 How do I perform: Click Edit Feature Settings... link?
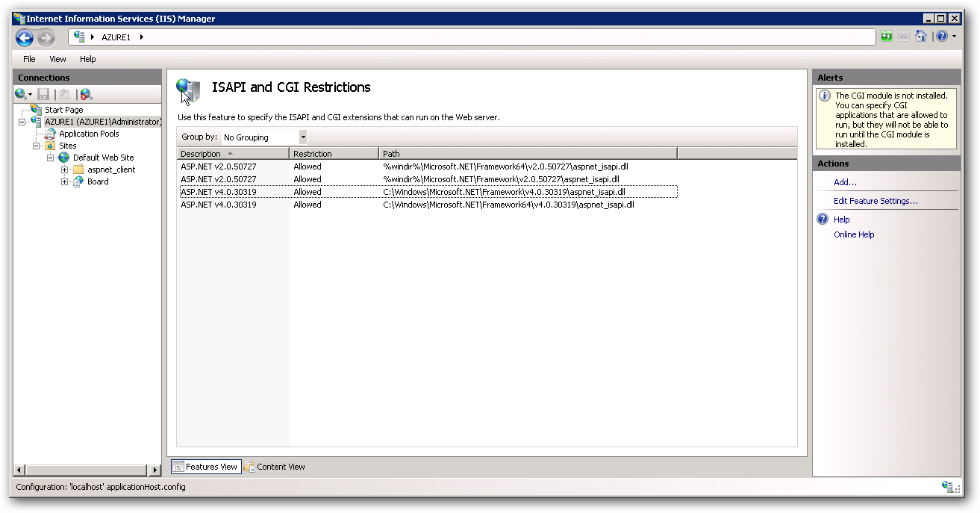click(876, 201)
